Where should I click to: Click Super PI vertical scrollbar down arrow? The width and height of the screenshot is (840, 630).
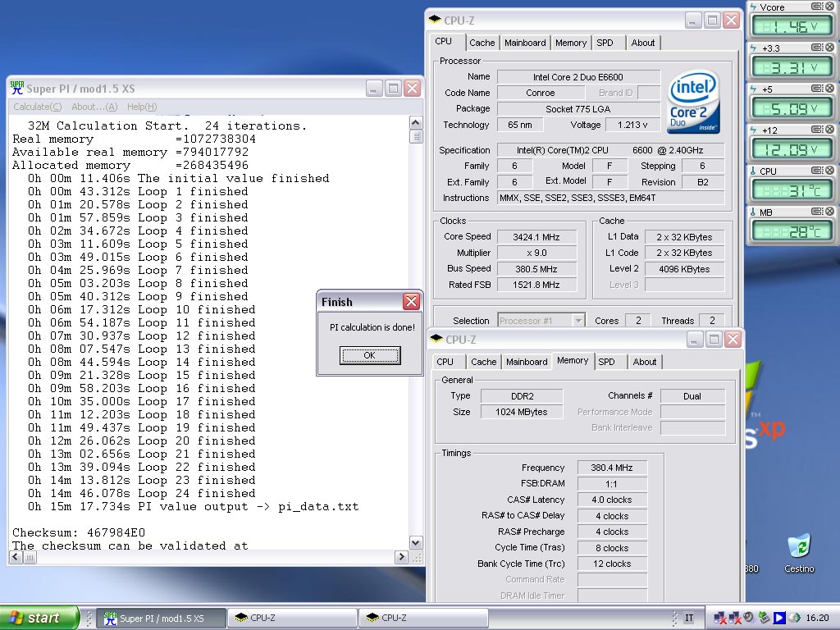click(416, 542)
